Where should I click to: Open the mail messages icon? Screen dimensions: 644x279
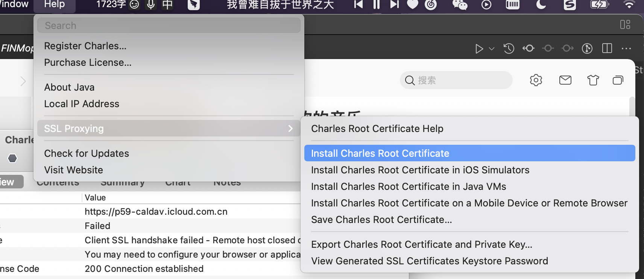point(565,80)
